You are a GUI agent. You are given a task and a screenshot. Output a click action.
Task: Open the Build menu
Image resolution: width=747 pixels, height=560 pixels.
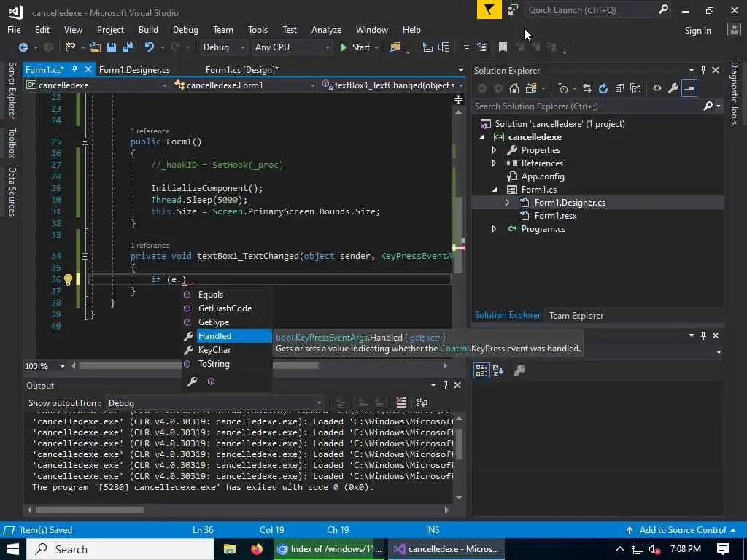point(148,29)
